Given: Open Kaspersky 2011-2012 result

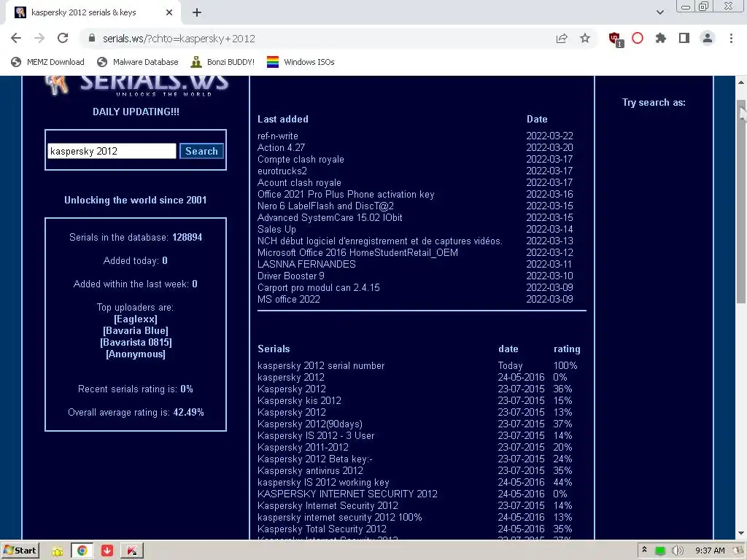Looking at the screenshot, I should point(303,448).
